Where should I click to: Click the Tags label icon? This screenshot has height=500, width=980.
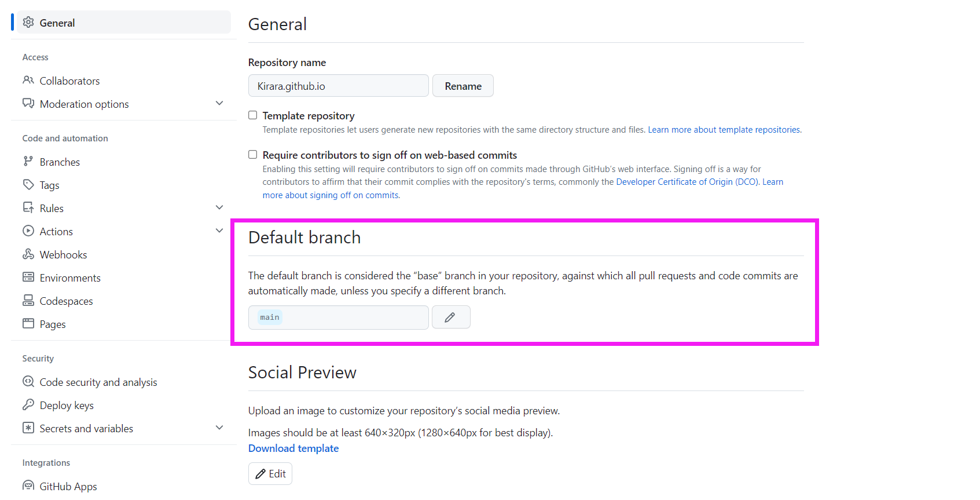tap(28, 184)
